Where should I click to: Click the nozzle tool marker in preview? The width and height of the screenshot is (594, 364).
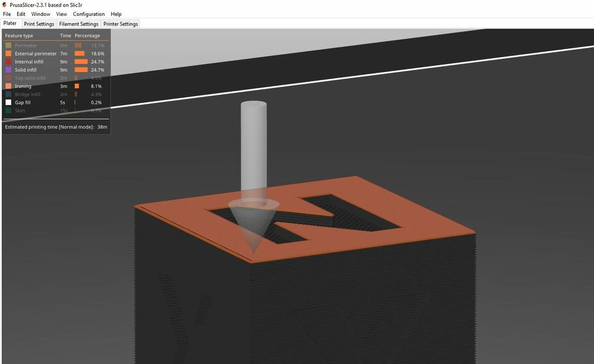point(253,178)
